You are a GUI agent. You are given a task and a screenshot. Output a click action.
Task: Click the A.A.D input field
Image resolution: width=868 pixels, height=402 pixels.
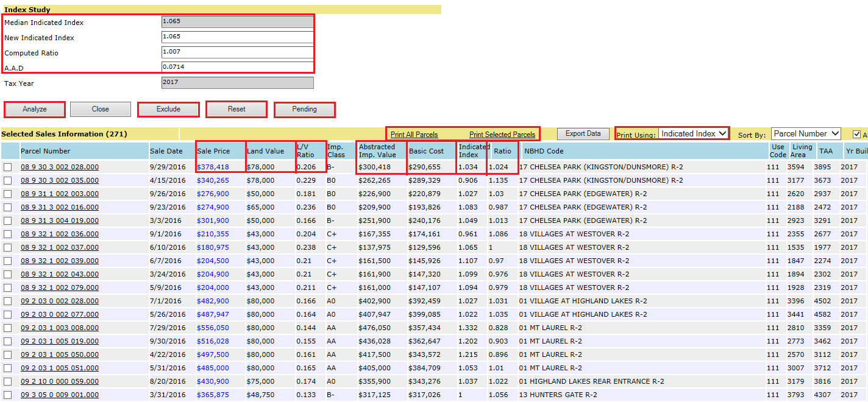pos(238,67)
